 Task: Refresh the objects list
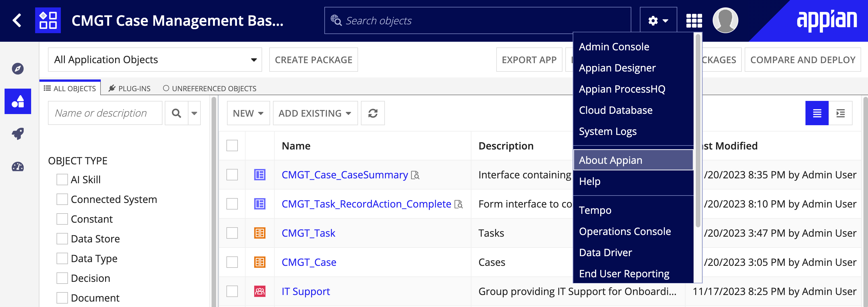click(x=373, y=113)
